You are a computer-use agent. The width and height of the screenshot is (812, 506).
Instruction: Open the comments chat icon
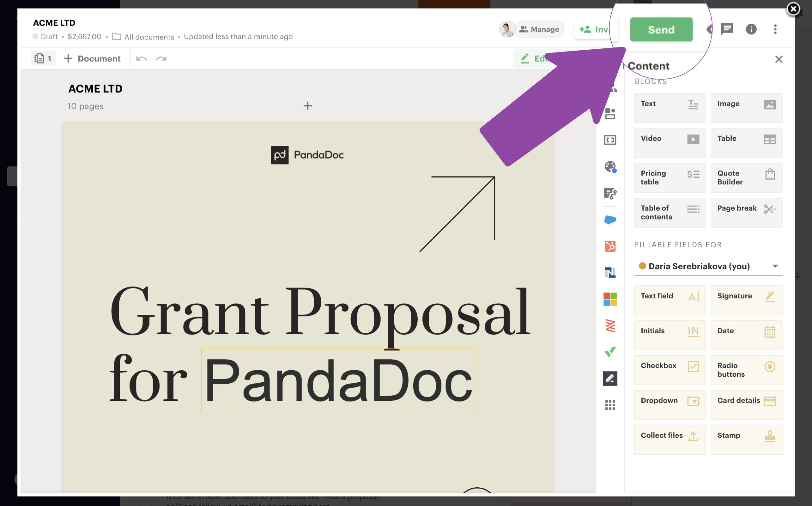pos(727,29)
